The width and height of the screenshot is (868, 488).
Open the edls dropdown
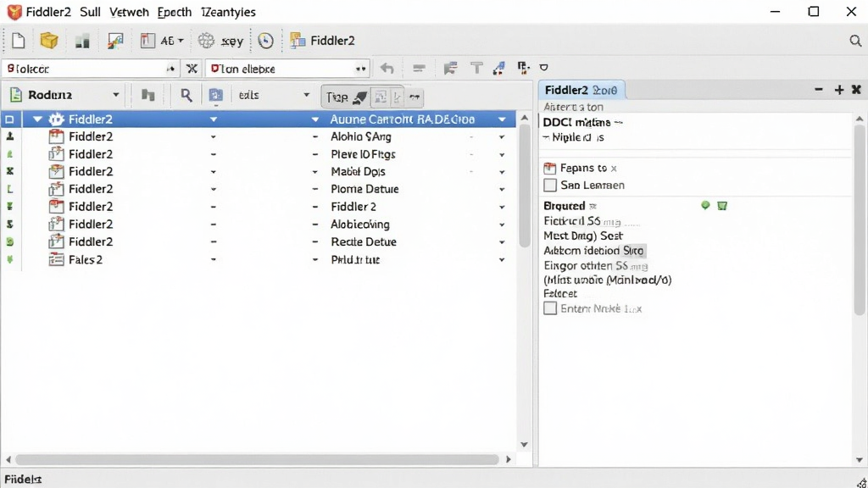tap(306, 95)
